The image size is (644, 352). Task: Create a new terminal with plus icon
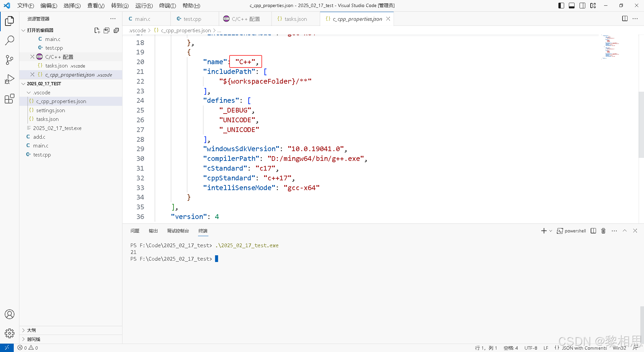544,231
